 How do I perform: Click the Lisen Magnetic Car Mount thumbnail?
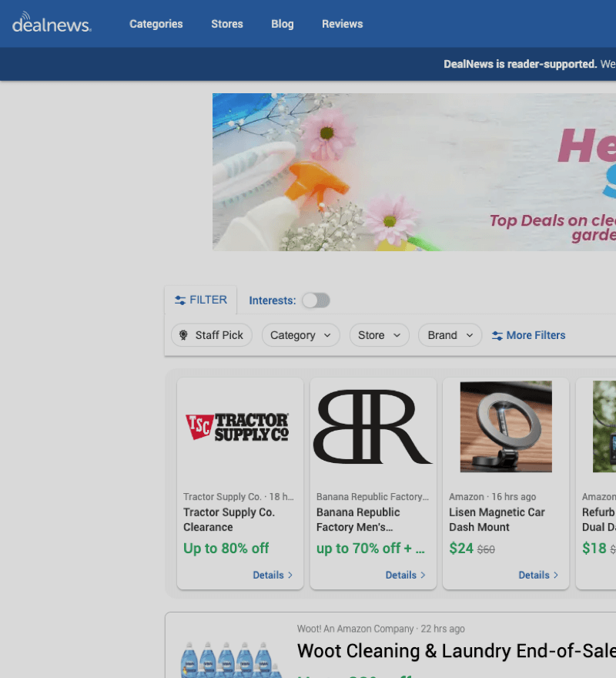(x=506, y=427)
